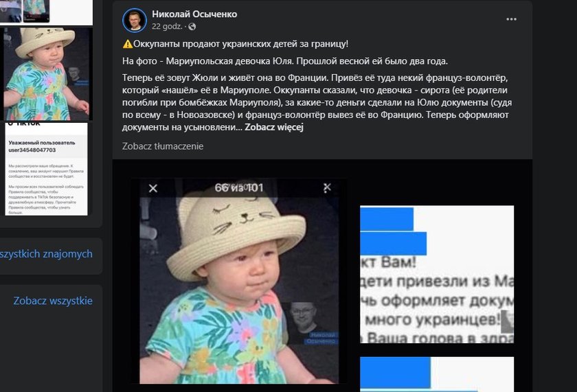Open the '22 godz.' post timestamp

(167, 27)
